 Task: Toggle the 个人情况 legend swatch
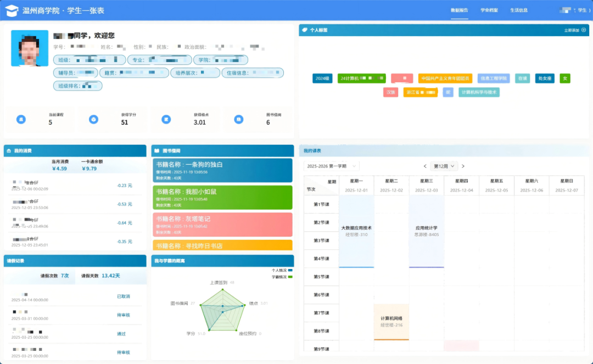[x=290, y=270]
